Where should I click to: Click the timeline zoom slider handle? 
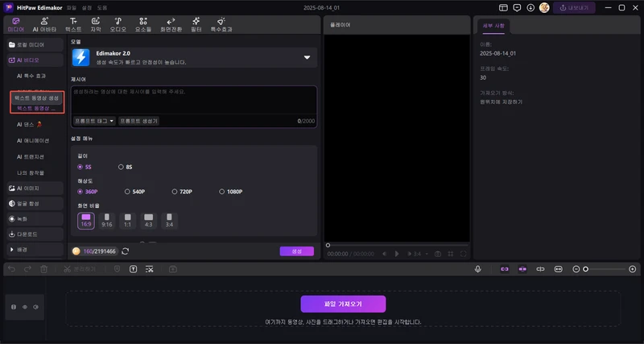coord(586,269)
